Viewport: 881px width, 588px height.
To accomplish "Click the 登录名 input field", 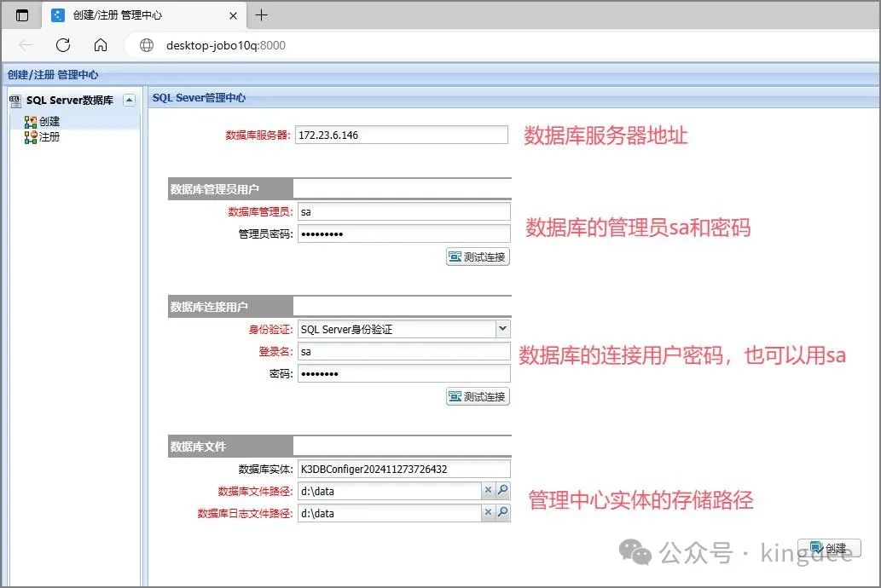I will pos(404,352).
